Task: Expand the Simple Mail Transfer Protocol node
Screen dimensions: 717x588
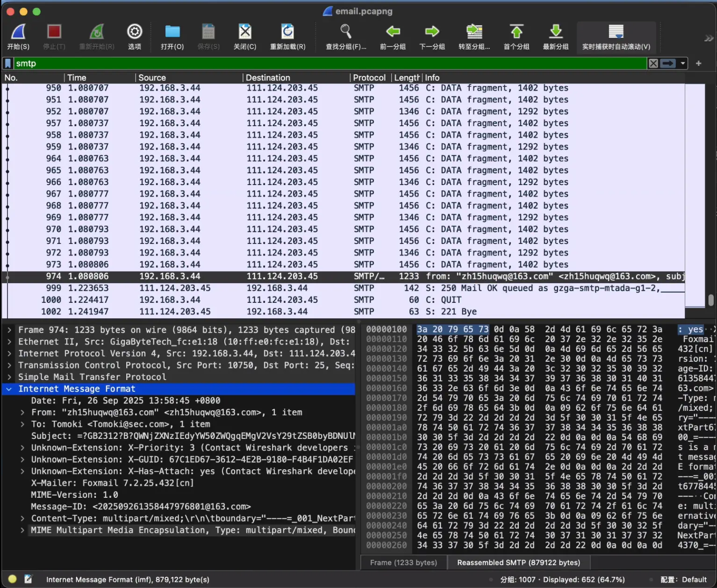Action: [x=9, y=377]
